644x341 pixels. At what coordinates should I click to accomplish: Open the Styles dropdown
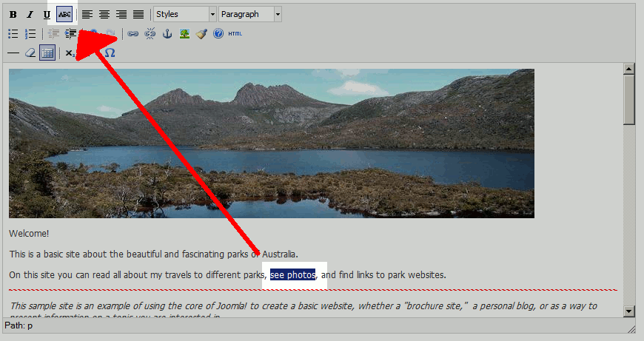pyautogui.click(x=185, y=14)
